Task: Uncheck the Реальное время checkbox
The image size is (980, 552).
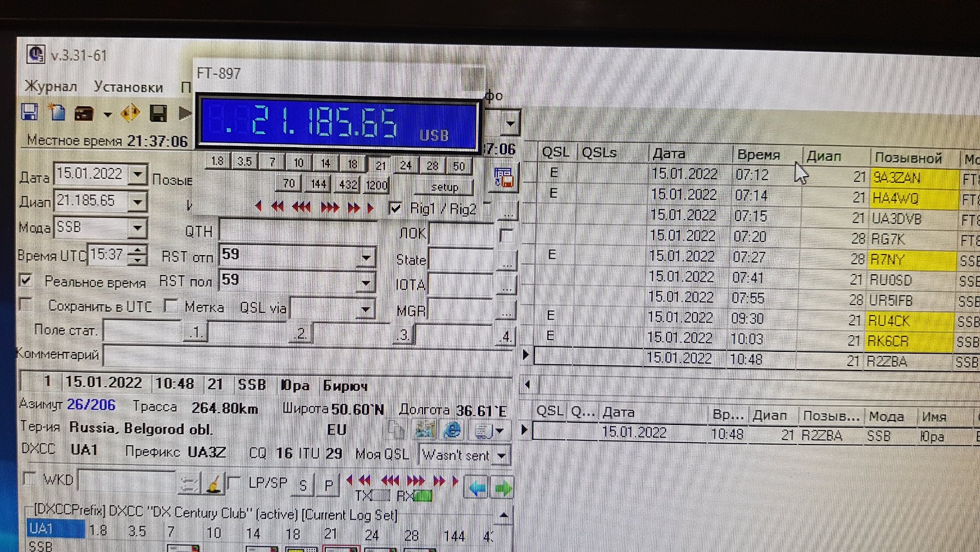Action: pyautogui.click(x=26, y=281)
